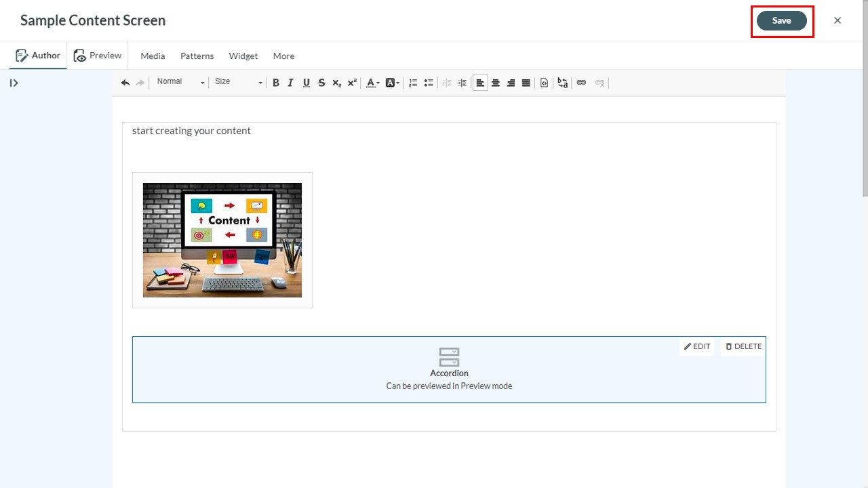Click the undo arrow icon

click(125, 83)
